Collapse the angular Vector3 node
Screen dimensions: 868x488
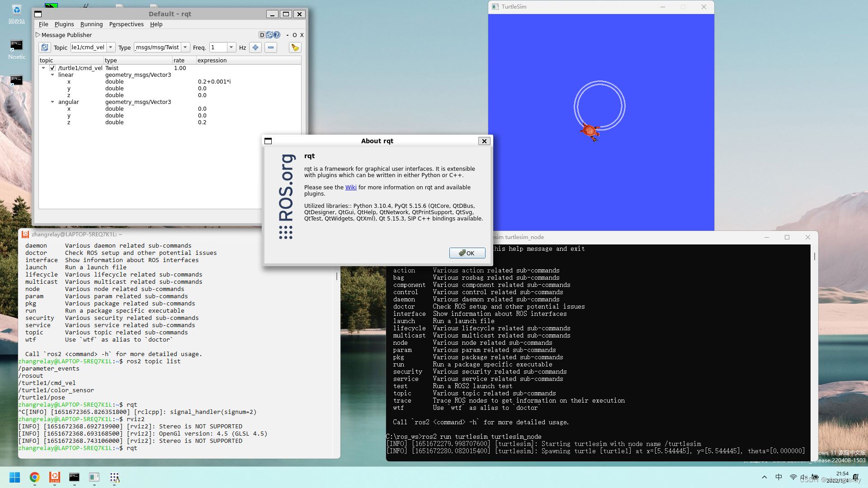pos(52,102)
